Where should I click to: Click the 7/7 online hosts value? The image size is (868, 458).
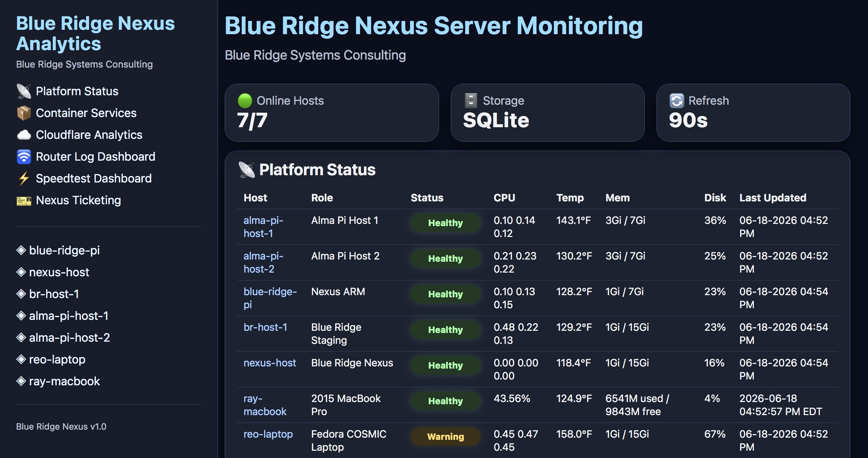click(x=252, y=120)
